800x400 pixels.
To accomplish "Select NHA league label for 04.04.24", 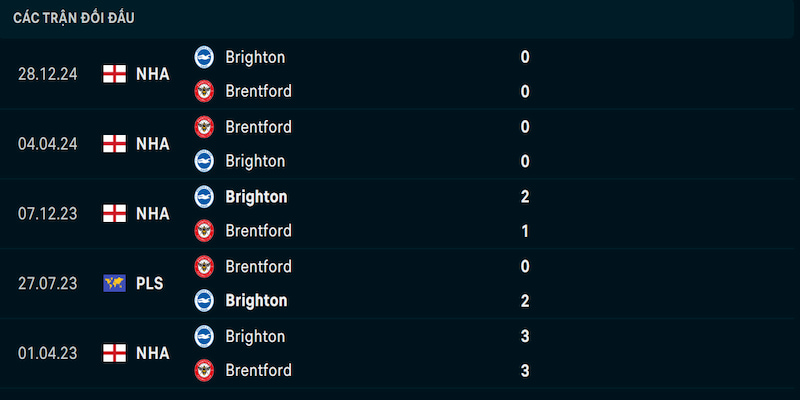I will tap(153, 144).
